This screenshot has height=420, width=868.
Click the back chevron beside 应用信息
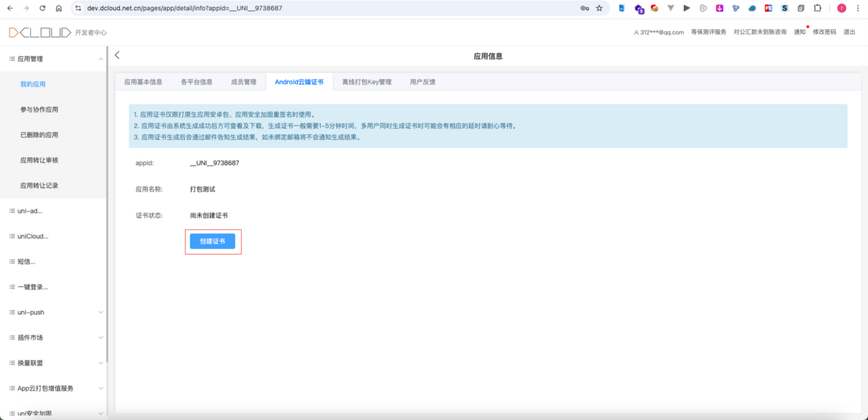pyautogui.click(x=117, y=55)
